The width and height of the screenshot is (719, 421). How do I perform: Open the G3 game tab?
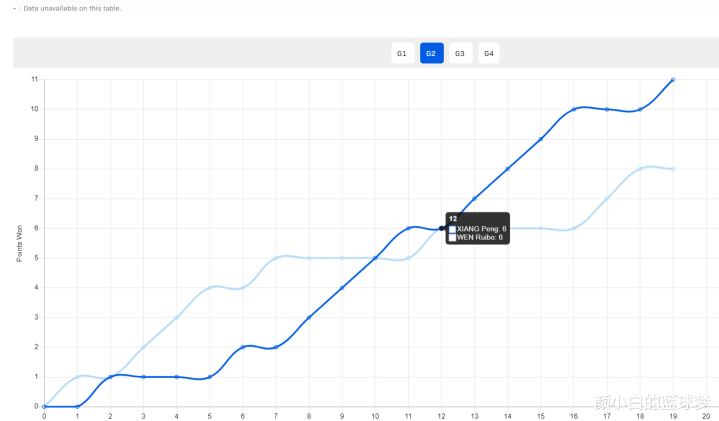tap(460, 53)
